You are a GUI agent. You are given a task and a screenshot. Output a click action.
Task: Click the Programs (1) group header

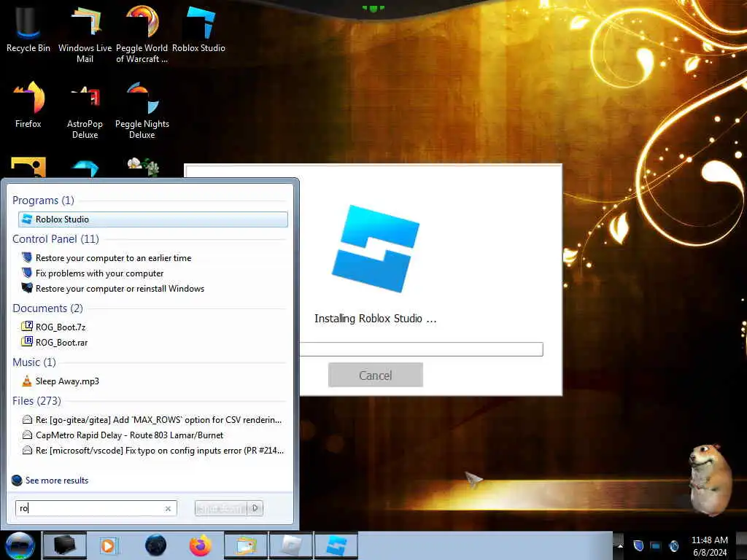(x=43, y=200)
